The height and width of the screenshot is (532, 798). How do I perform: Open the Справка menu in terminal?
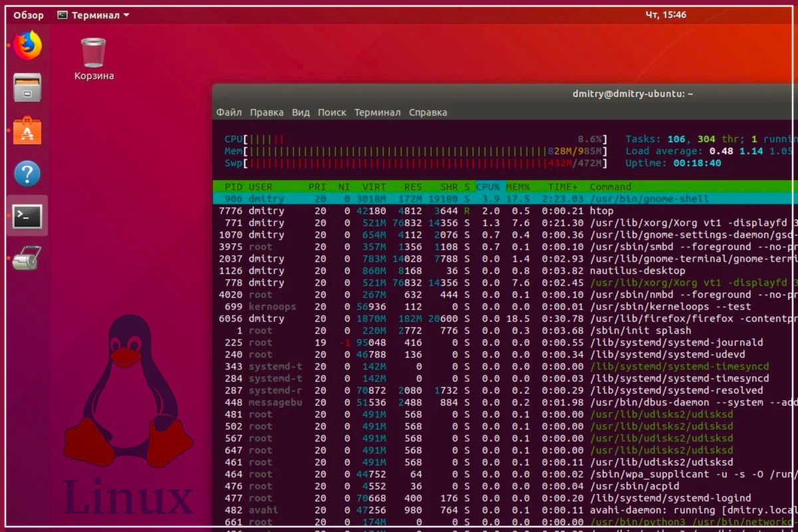tap(428, 112)
